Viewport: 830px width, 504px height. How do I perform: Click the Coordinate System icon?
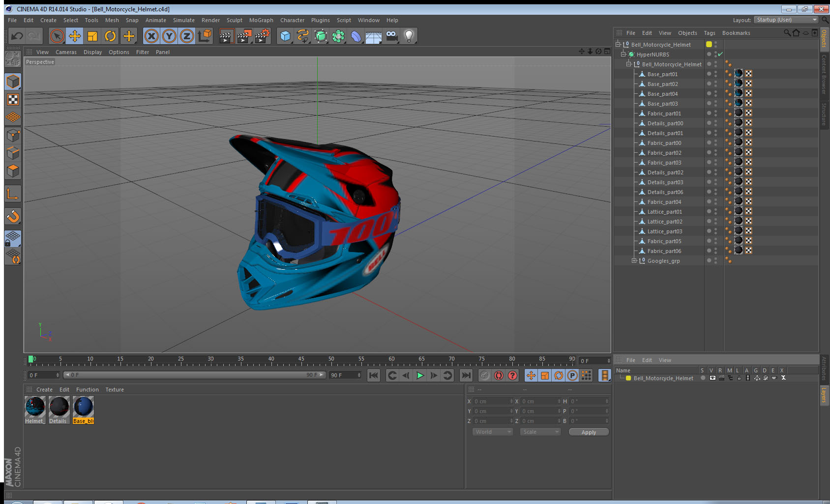tap(205, 36)
